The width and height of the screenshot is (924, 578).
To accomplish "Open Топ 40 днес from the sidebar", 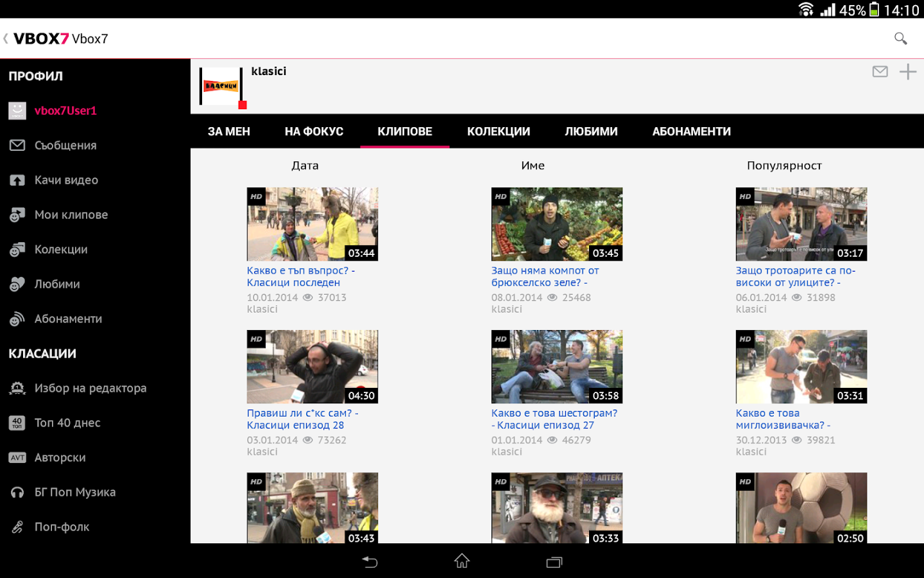I will 17,423.
